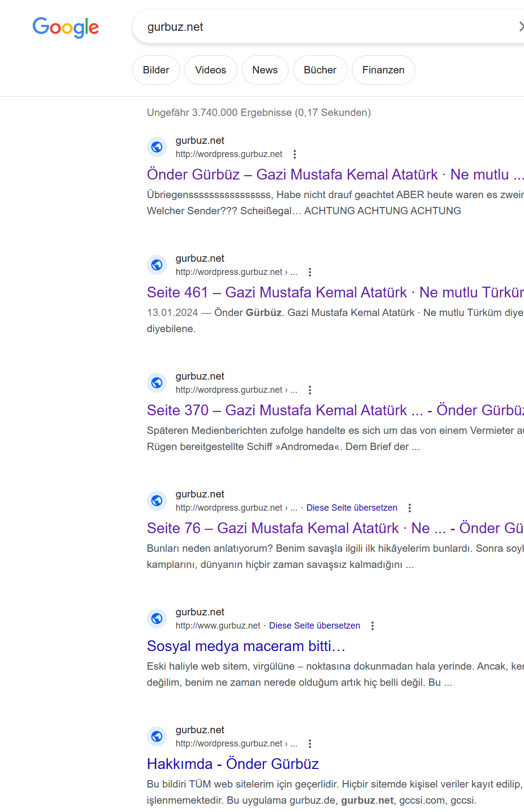The width and height of the screenshot is (524, 812).
Task: Click the URL http://www.gurbuz.net
Action: pos(218,626)
